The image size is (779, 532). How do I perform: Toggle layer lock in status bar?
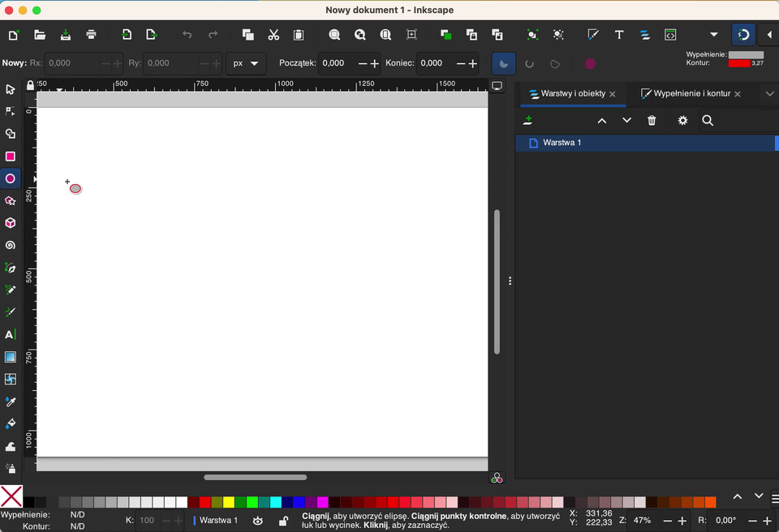coord(283,521)
